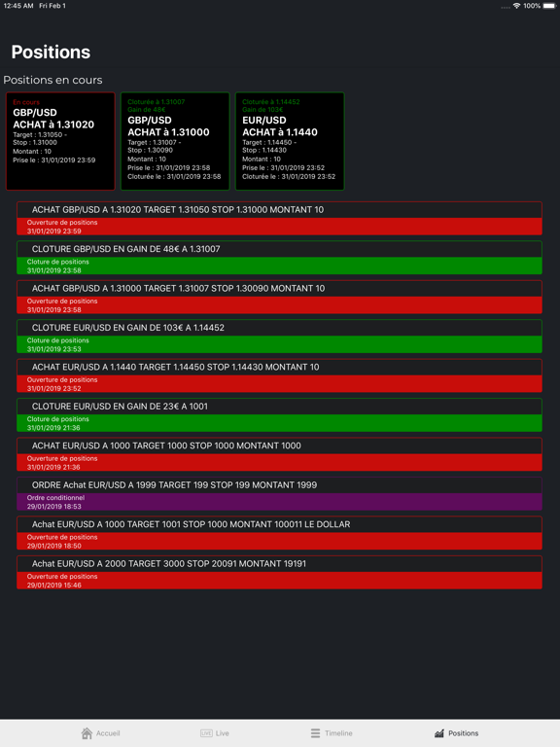560x747 pixels.
Task: Select row CLOTURE GBP/USD EN GAIN DE 48€
Action: click(x=280, y=258)
